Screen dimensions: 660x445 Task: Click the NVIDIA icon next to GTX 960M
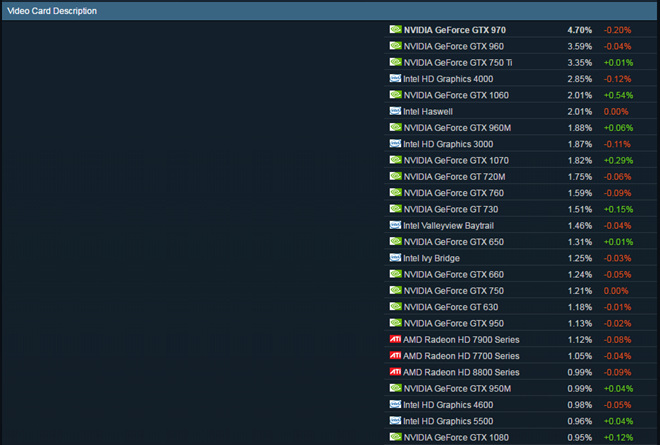(395, 127)
